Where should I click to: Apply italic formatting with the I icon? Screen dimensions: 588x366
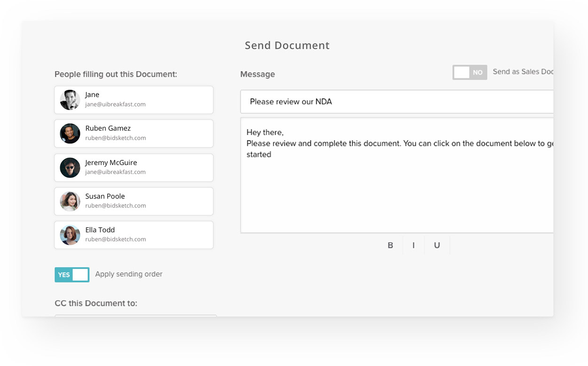414,245
